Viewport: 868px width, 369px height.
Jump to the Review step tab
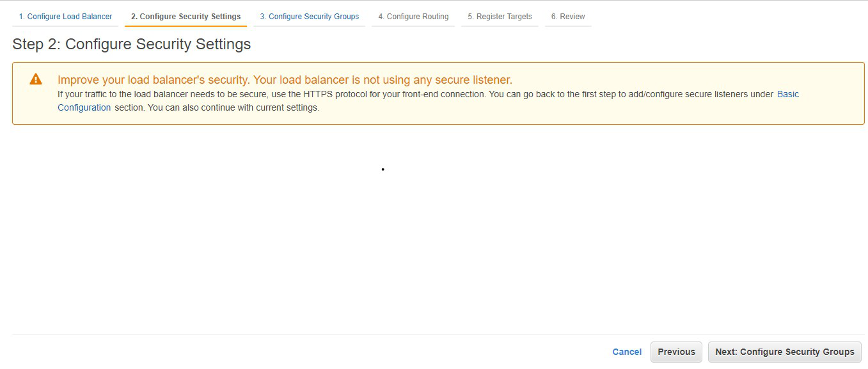coord(568,17)
